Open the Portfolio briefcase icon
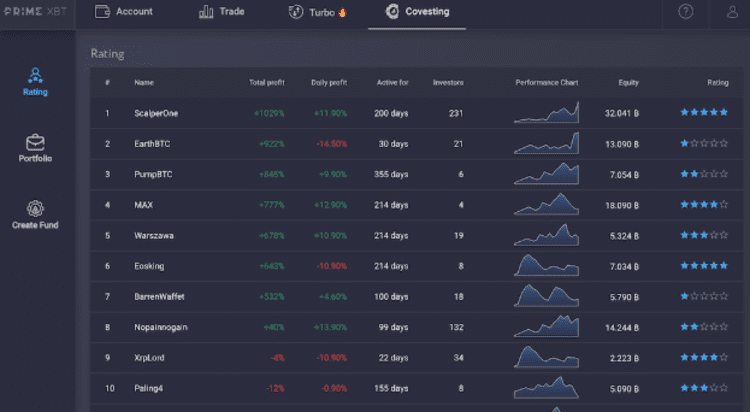The height and width of the screenshot is (412, 750). [x=35, y=143]
